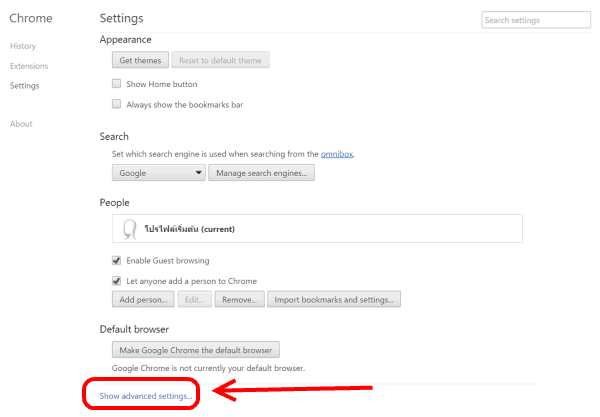Viewport: 600px width, 417px height.
Task: Open Import bookmarks and settings
Action: point(335,299)
